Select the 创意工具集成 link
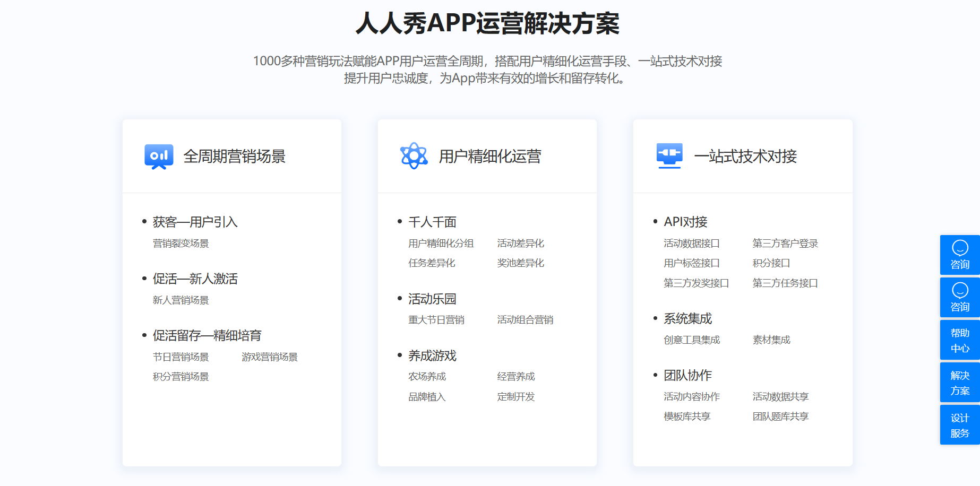This screenshot has width=980, height=486. (x=692, y=340)
